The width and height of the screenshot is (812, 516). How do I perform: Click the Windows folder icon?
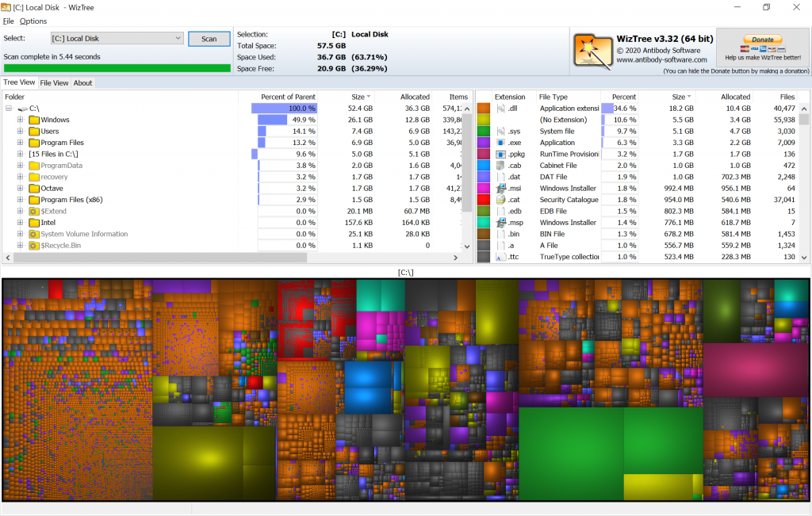point(33,120)
